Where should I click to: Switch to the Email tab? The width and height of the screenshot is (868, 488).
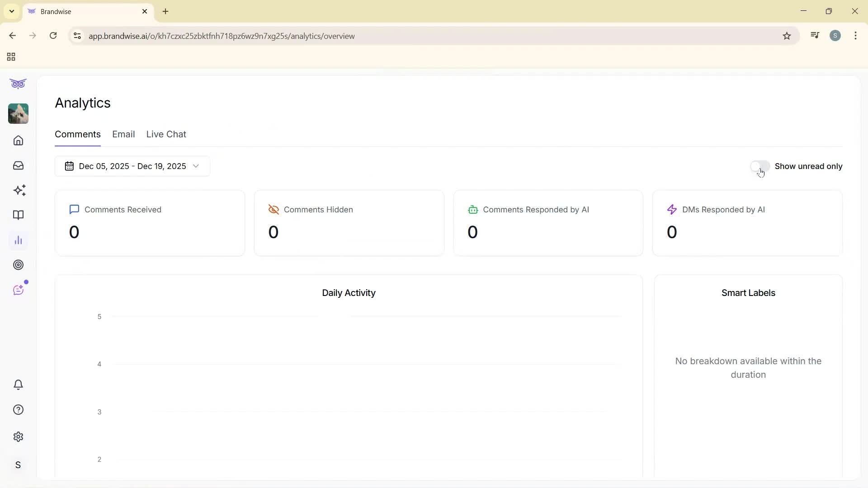(x=123, y=134)
